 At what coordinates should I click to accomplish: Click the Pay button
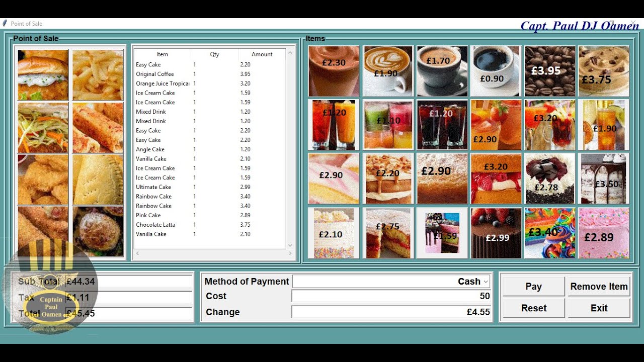(x=533, y=286)
